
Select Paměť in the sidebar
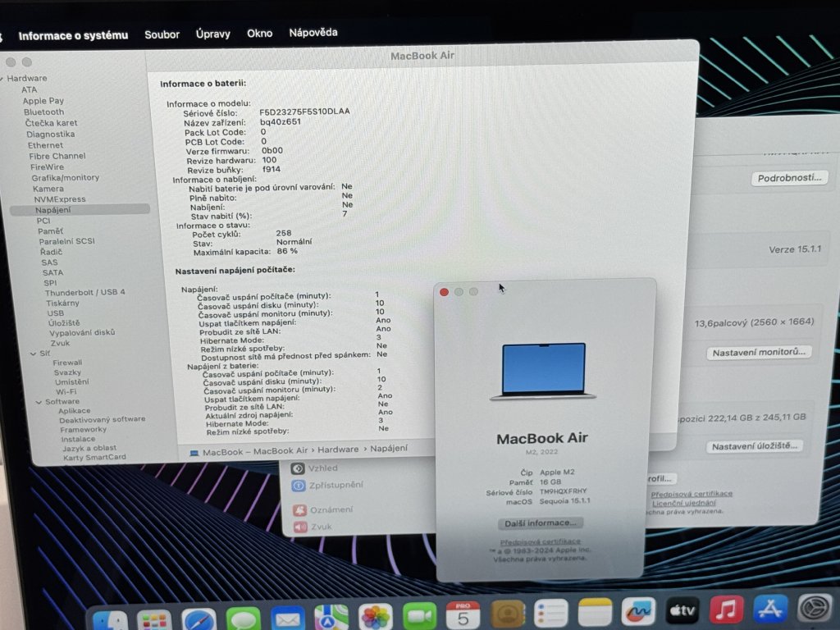point(50,231)
